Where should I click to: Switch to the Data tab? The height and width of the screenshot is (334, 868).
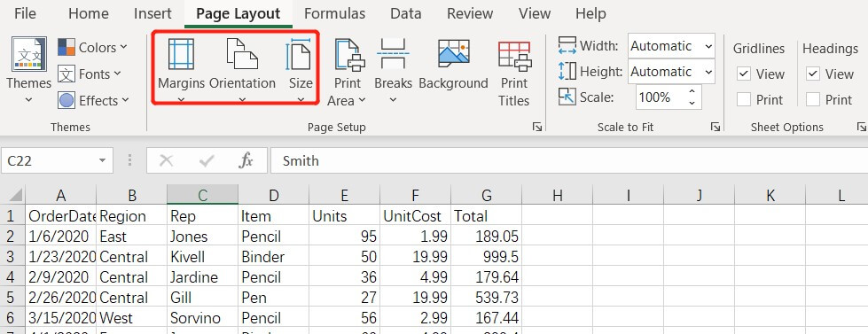(x=406, y=13)
